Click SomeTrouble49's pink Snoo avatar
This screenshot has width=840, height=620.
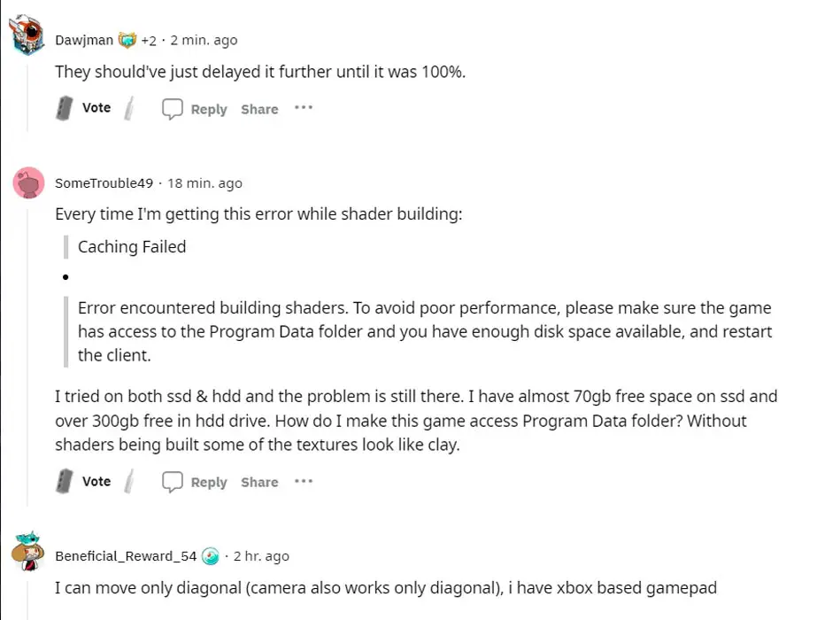click(x=28, y=182)
